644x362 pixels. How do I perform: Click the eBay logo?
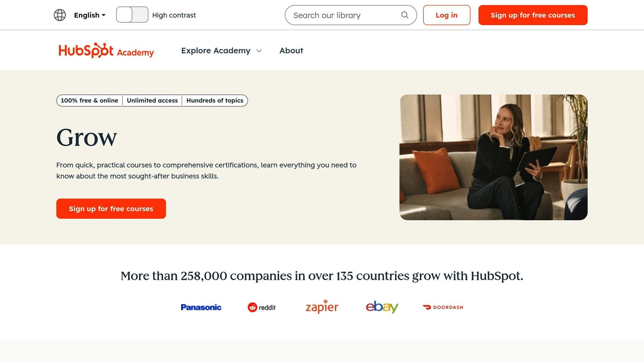pyautogui.click(x=381, y=307)
